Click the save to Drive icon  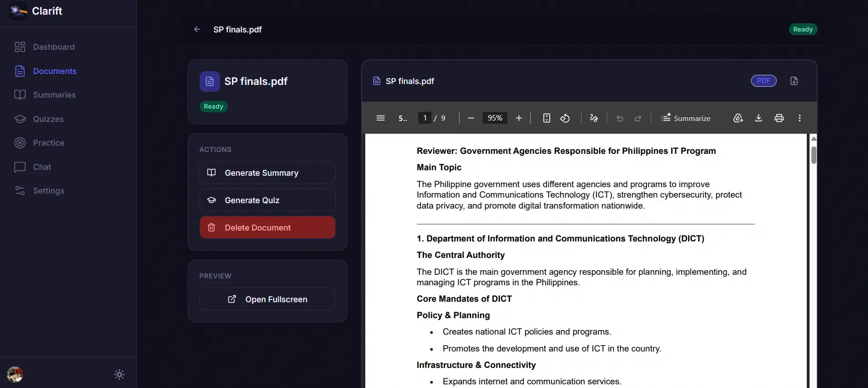pos(738,118)
